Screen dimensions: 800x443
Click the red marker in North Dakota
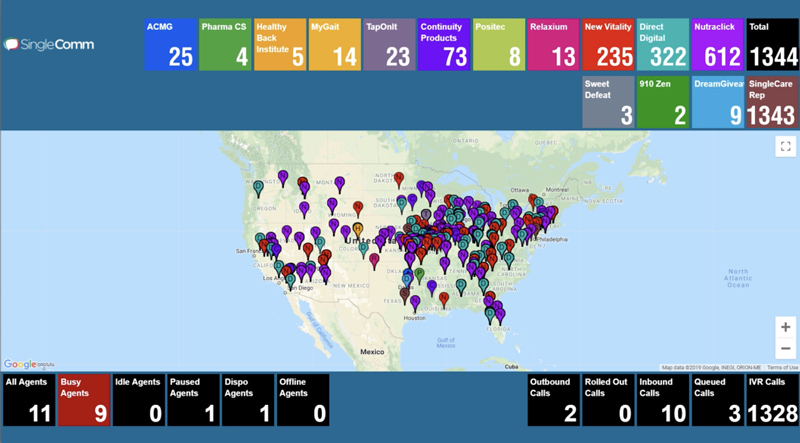[x=399, y=180]
